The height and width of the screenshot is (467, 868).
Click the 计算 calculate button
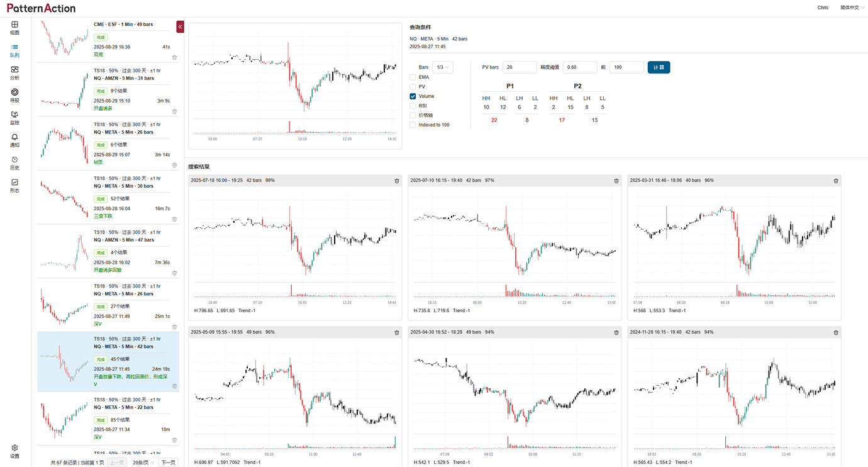tap(659, 67)
